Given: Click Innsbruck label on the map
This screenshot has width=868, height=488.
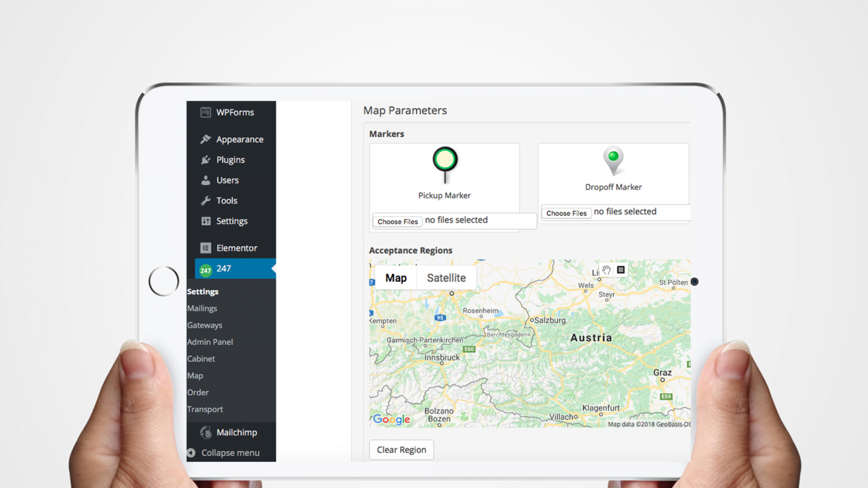Looking at the screenshot, I should click(442, 358).
